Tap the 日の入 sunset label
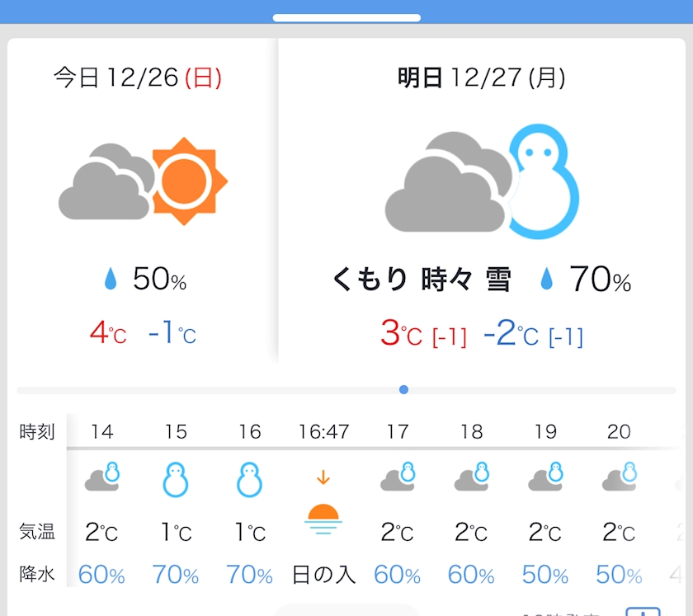Screen dimensions: 693x616 323,575
